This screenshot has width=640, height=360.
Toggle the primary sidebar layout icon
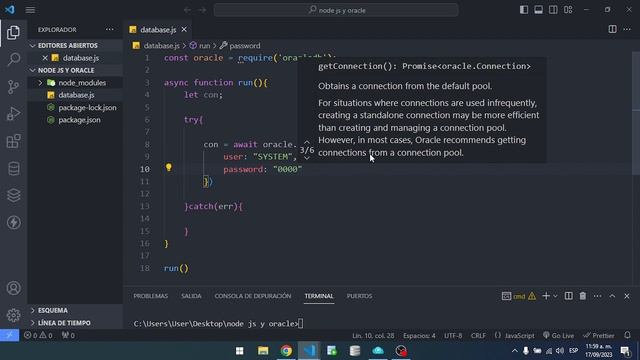click(x=524, y=10)
